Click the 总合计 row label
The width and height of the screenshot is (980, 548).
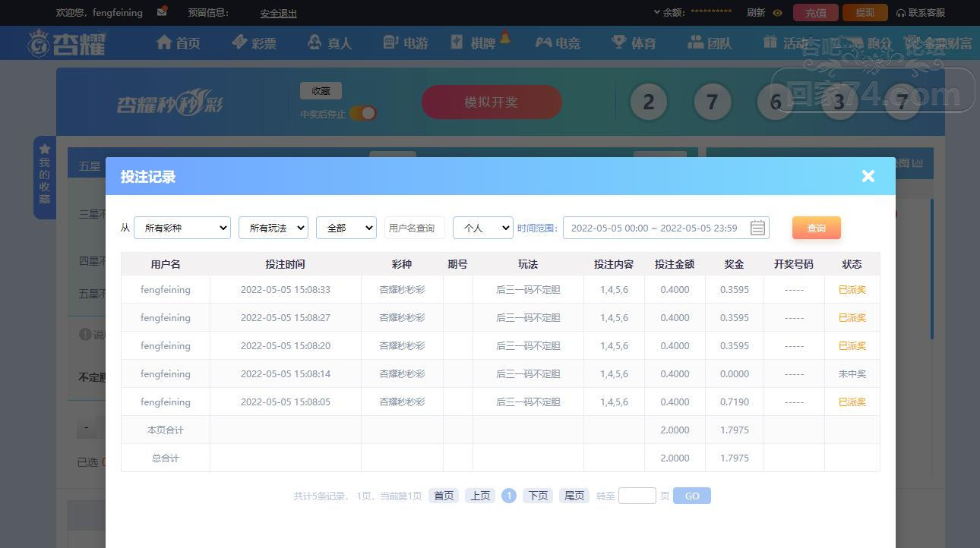[x=166, y=458]
